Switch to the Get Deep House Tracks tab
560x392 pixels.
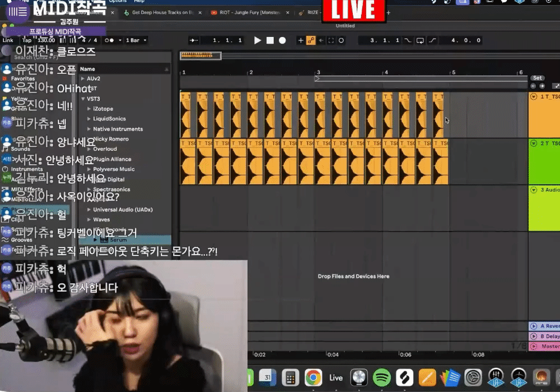pos(162,12)
